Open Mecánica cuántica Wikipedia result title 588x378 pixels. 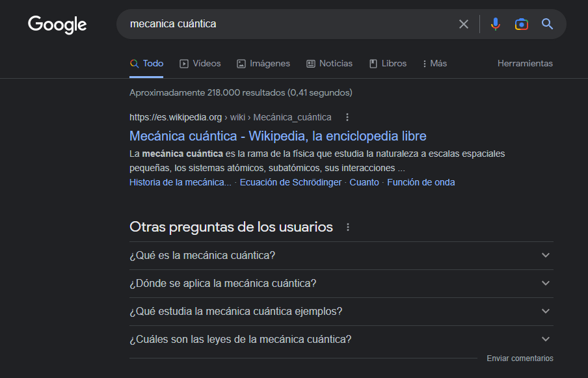(x=278, y=136)
